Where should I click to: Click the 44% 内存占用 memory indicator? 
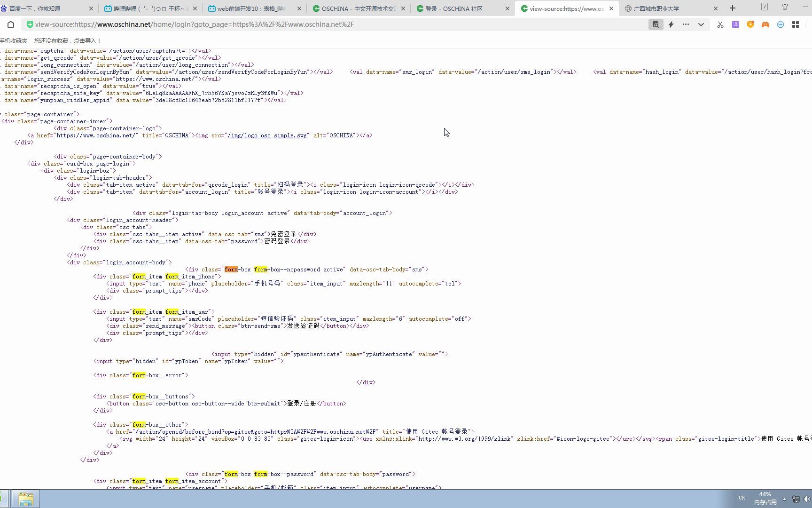tap(765, 498)
